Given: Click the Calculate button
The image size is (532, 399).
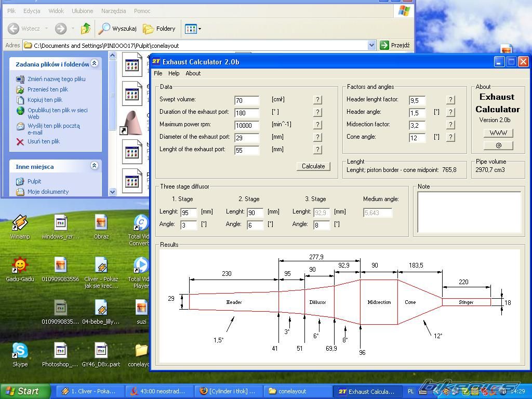Looking at the screenshot, I should 313,166.
